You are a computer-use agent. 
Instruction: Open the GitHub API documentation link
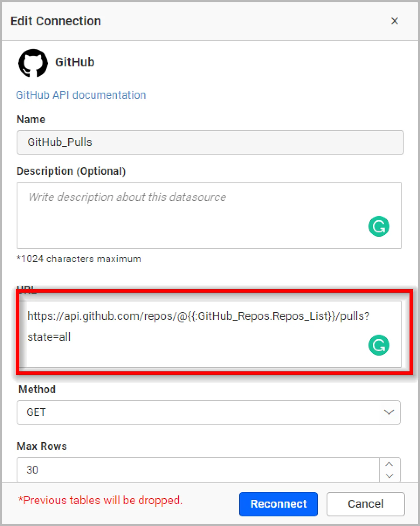coord(81,95)
